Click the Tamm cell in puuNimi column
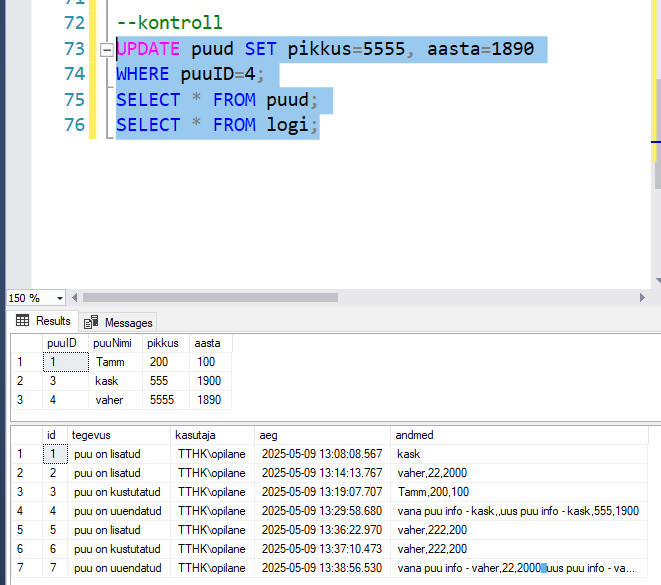The image size is (661, 585). [x=110, y=362]
